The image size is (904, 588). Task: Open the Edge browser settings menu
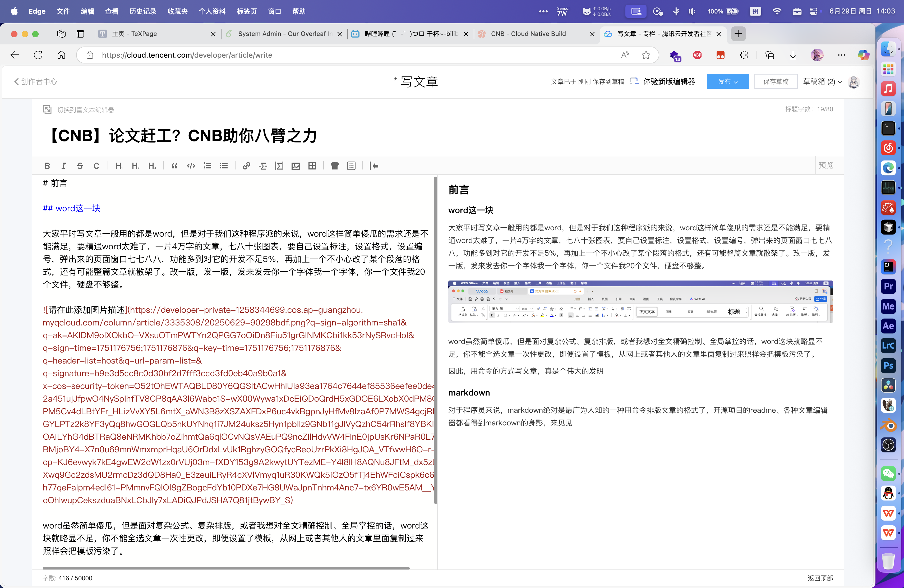[842, 55]
